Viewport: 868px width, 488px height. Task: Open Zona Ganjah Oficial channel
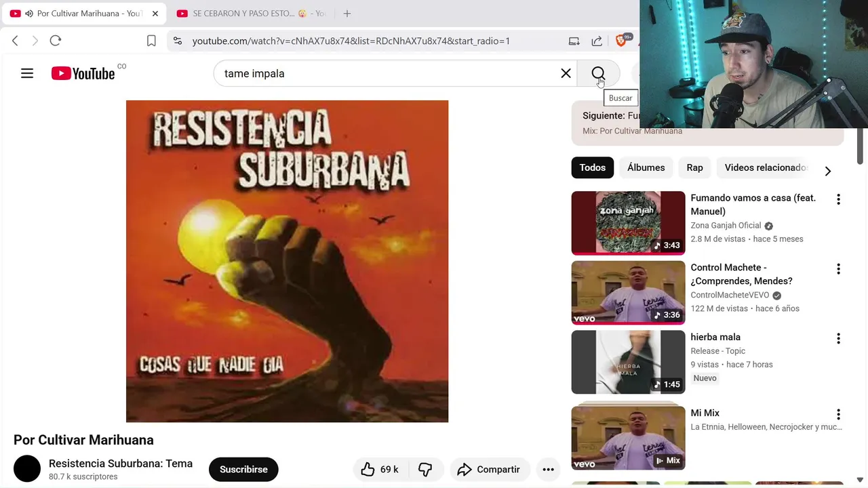point(726,226)
